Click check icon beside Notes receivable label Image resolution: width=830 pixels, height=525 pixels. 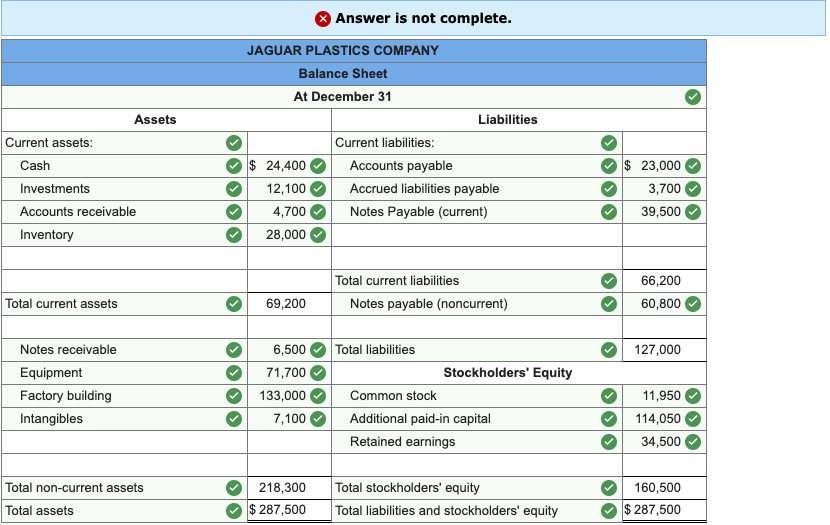click(234, 350)
